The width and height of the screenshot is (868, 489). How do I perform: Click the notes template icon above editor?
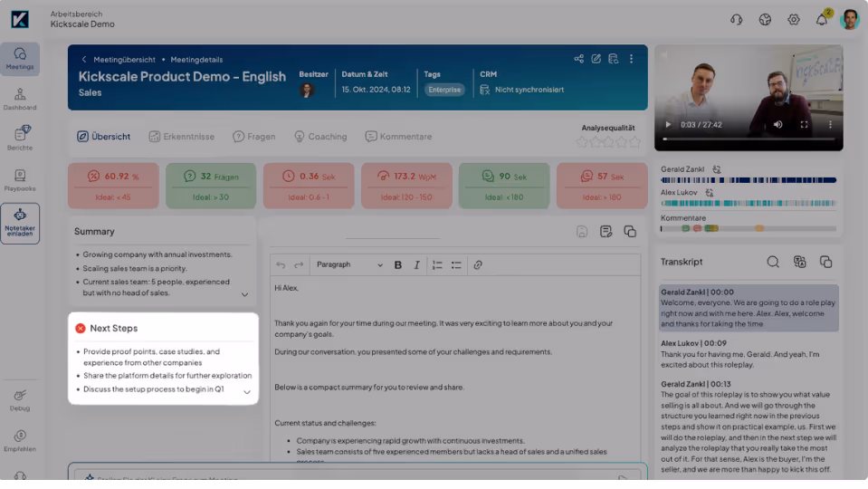coord(606,232)
